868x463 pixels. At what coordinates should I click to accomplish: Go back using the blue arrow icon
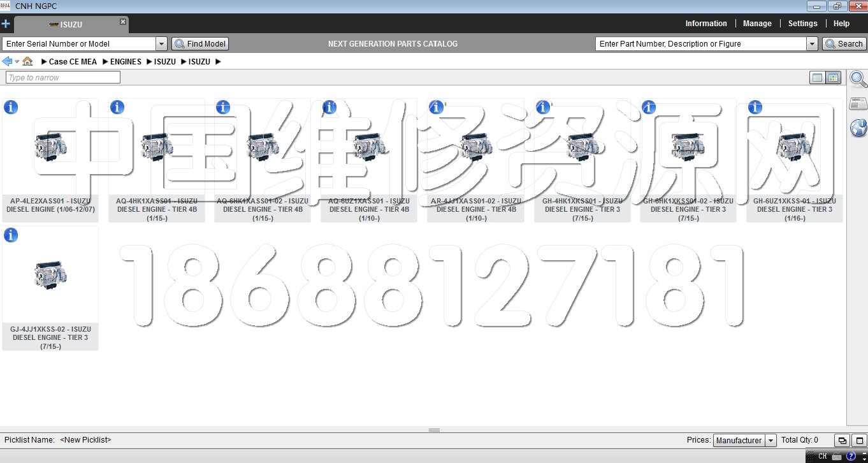[7, 62]
